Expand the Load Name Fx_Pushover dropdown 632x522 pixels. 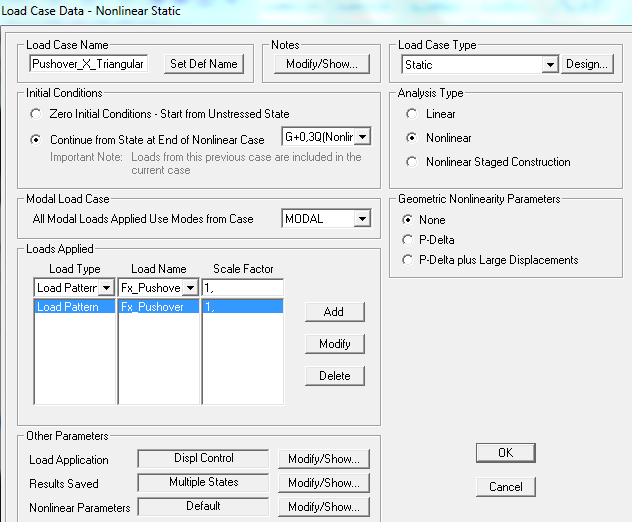pos(190,288)
